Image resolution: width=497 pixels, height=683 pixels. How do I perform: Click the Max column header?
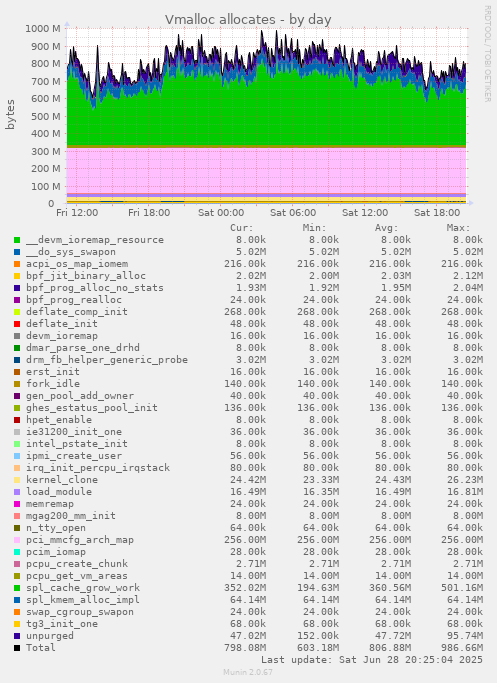(458, 228)
